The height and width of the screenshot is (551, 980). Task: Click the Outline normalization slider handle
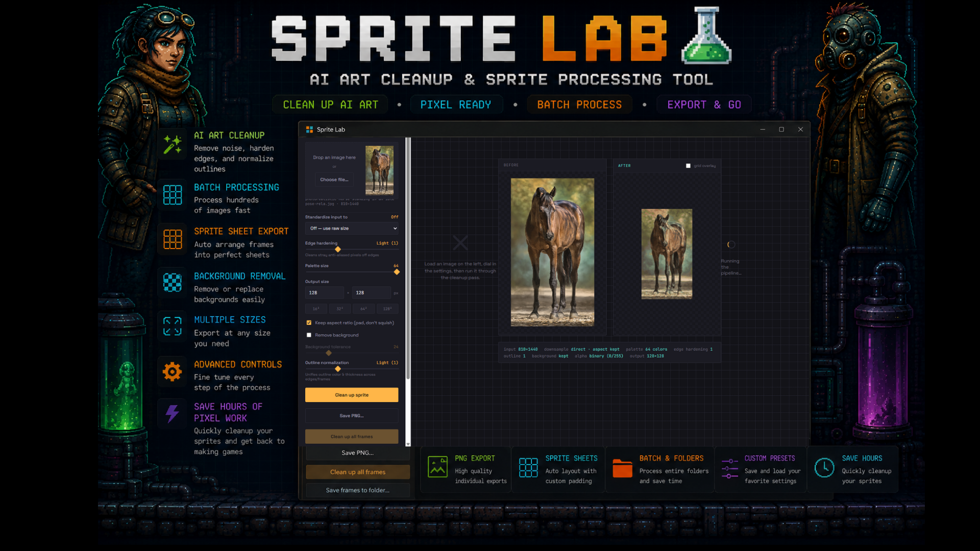coord(338,369)
